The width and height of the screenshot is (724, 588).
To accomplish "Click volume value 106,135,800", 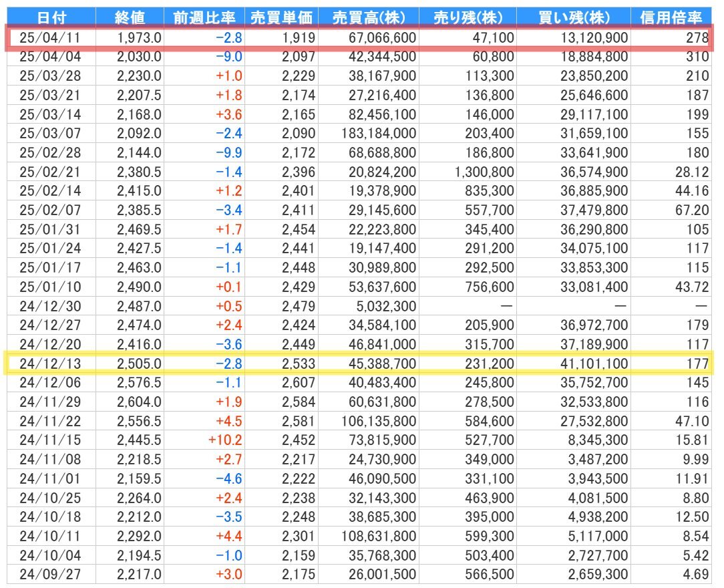I will pos(379,421).
